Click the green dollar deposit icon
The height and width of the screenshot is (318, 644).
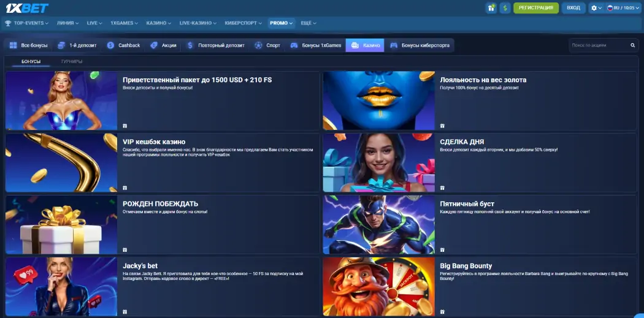[505, 8]
